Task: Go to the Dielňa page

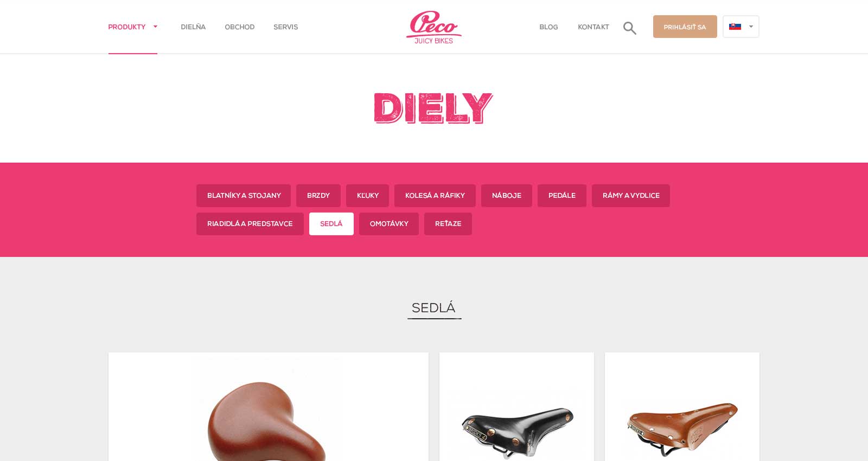Action: coord(193,27)
